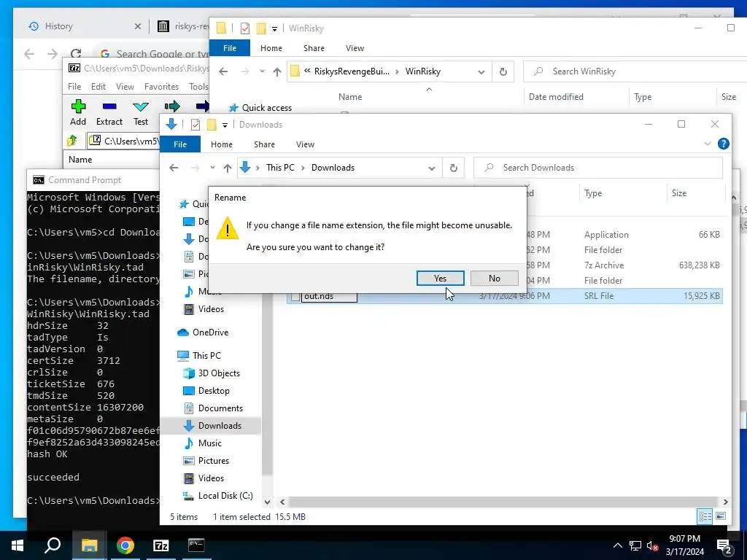Screen dimensions: 747x560
Task: Open 7-Zip View menu
Action: (125, 87)
